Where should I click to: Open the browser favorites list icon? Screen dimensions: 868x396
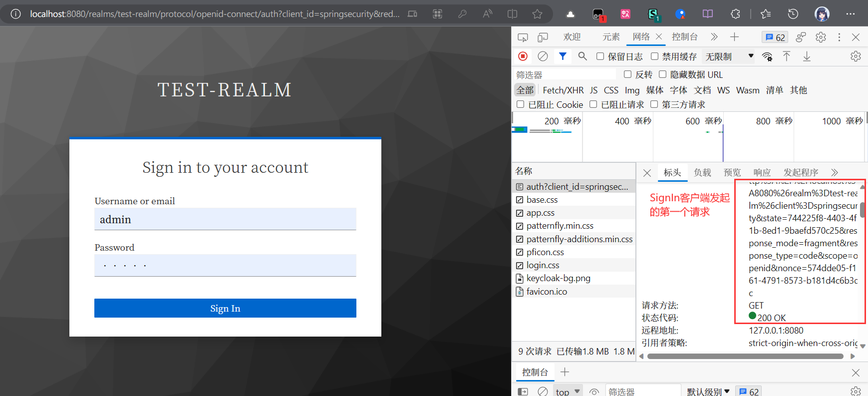pyautogui.click(x=766, y=14)
